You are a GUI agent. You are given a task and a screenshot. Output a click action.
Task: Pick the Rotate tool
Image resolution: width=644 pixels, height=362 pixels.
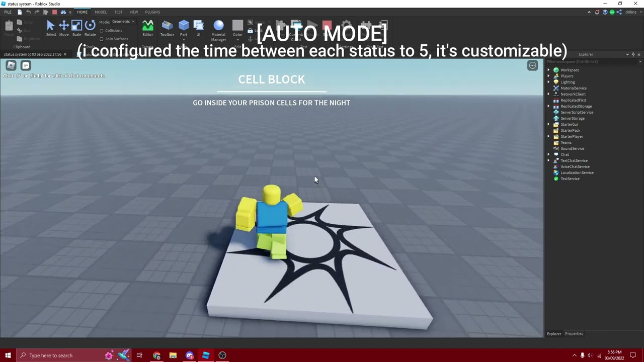coord(90,29)
